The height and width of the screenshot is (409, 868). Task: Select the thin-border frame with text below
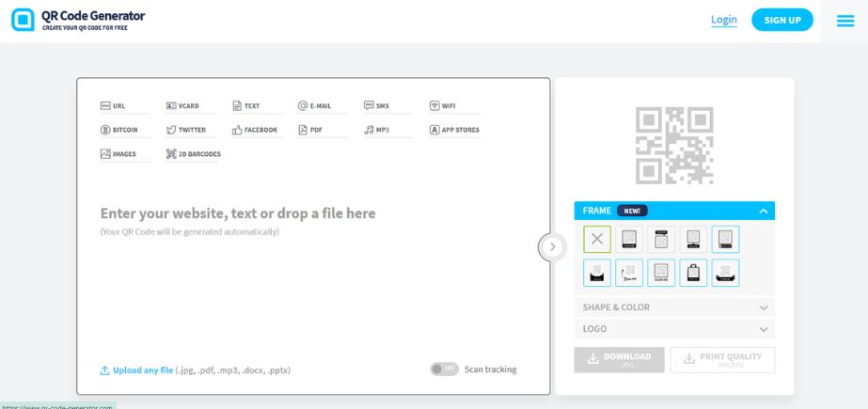[661, 273]
